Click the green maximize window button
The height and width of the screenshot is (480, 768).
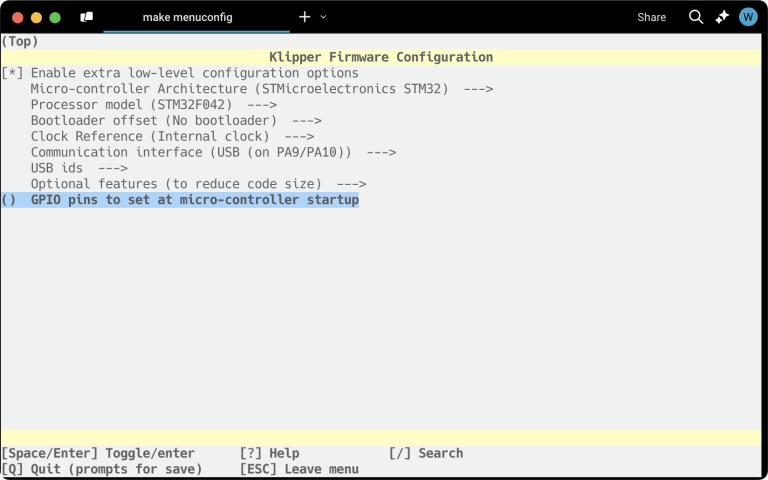pyautogui.click(x=55, y=18)
